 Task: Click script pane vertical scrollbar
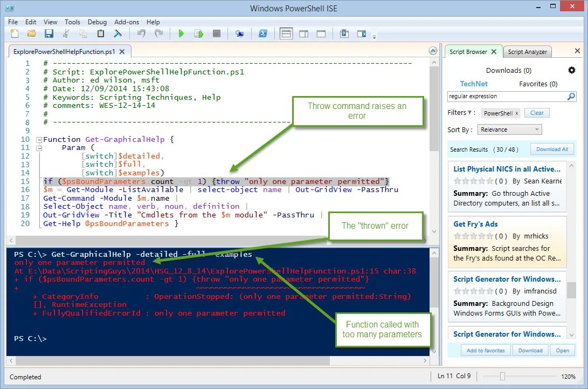tap(434, 109)
